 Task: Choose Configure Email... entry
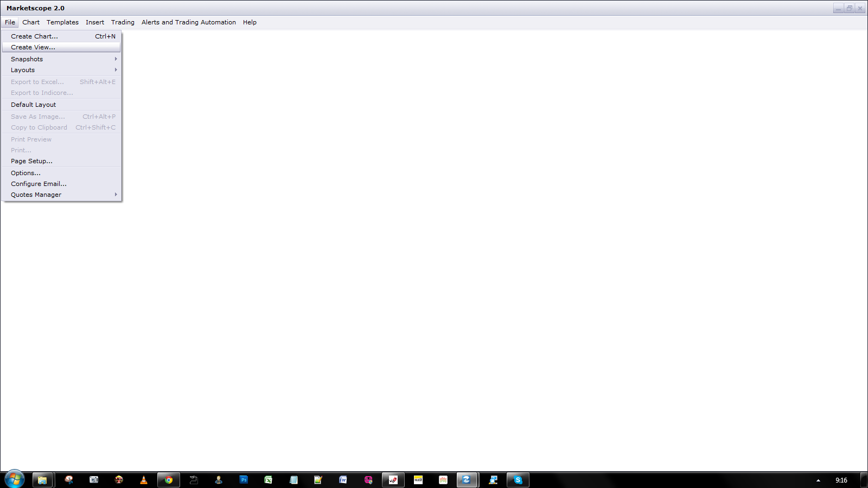[x=61, y=184]
